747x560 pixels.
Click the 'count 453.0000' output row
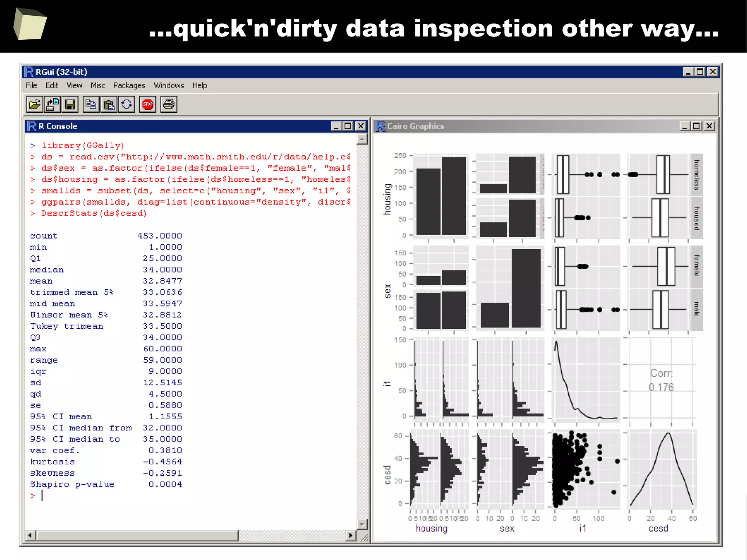[106, 236]
